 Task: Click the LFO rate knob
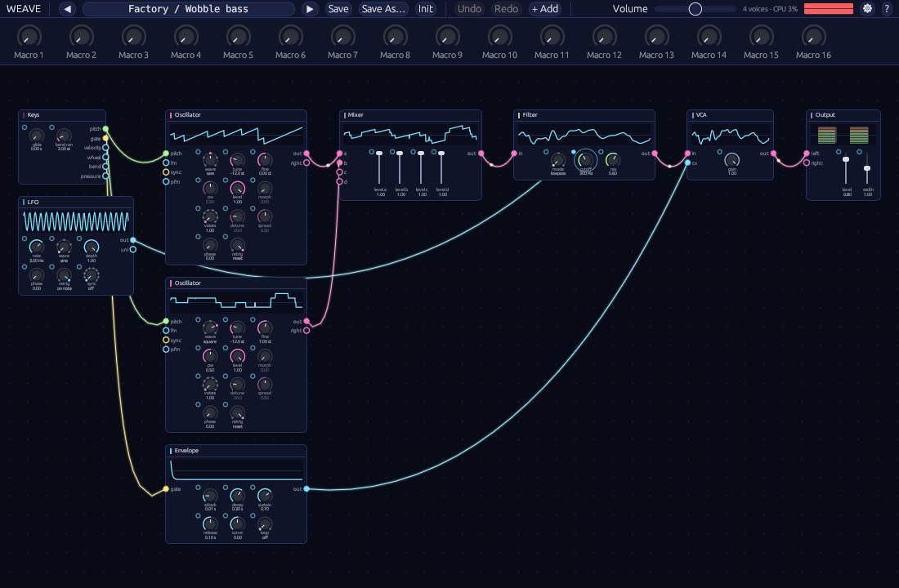point(37,247)
